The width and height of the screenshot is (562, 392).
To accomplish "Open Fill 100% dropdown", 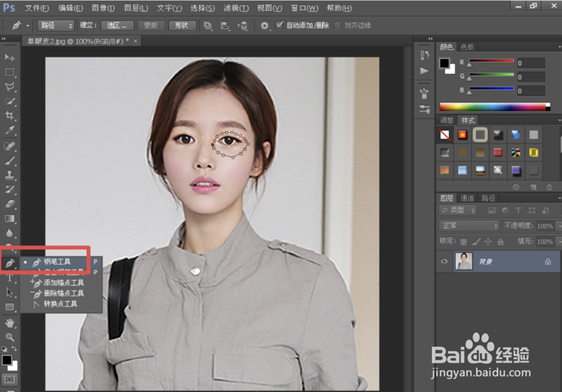I will coord(558,241).
